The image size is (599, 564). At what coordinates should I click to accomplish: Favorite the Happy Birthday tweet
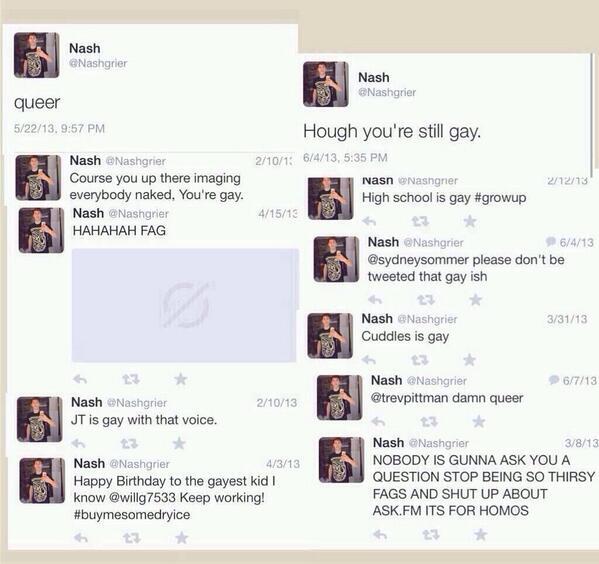(181, 538)
